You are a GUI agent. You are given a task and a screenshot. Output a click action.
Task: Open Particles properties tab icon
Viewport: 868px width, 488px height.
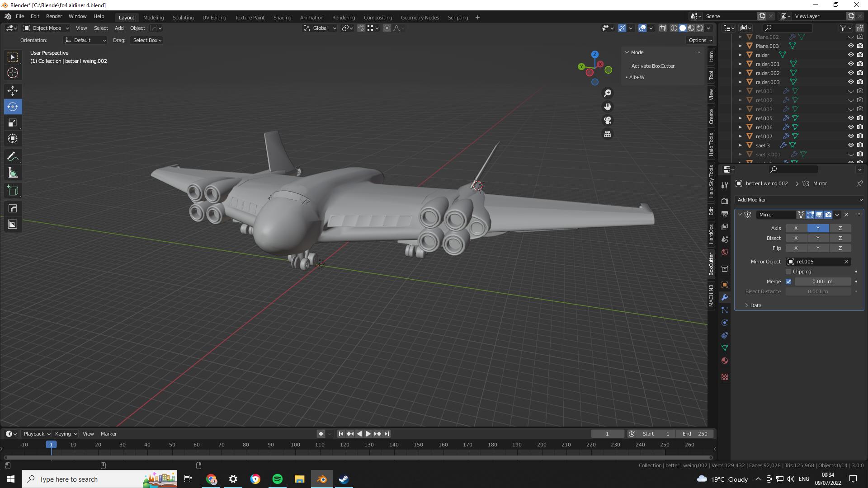pos(725,310)
